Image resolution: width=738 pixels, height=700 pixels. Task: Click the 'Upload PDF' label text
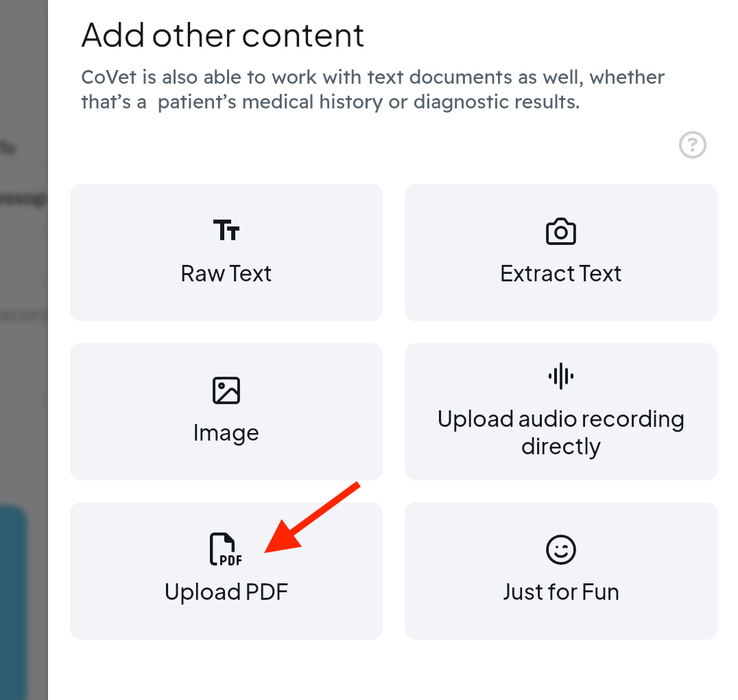click(226, 592)
